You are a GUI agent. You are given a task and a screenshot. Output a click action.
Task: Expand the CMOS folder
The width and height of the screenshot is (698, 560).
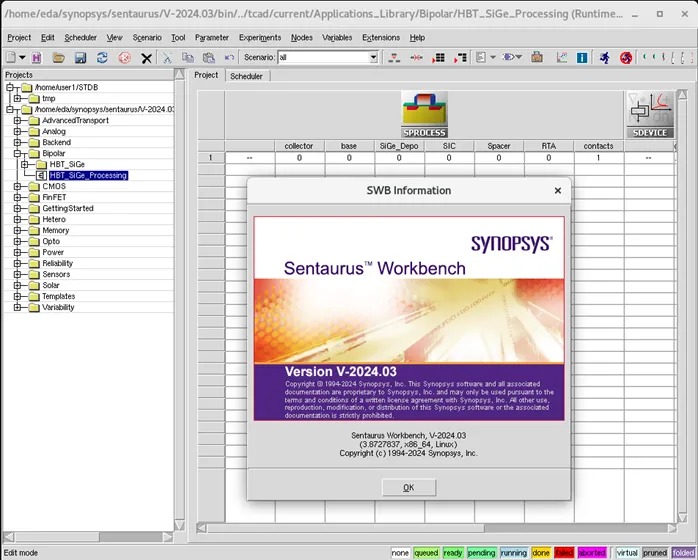coord(17,187)
